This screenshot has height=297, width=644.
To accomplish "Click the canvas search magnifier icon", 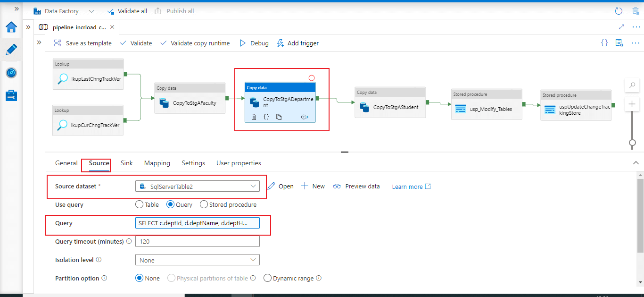I will click(632, 85).
